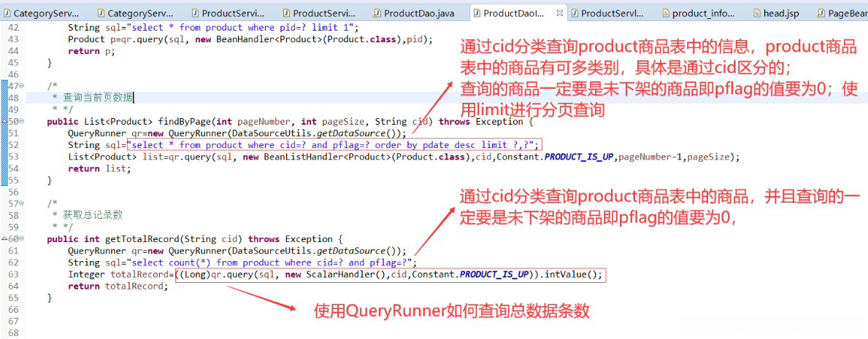Close the active ProductDaoI... tab

pos(561,12)
